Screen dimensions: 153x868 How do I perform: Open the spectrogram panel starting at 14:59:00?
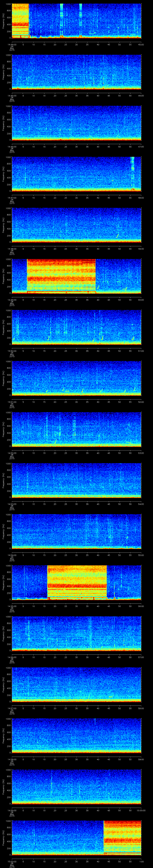(76, 786)
